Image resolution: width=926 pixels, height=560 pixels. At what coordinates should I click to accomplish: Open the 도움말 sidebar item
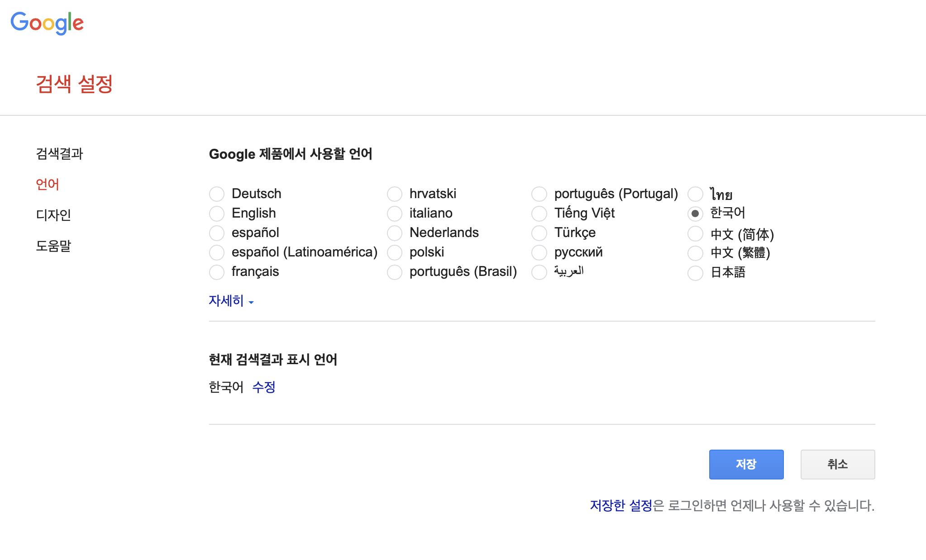point(53,246)
